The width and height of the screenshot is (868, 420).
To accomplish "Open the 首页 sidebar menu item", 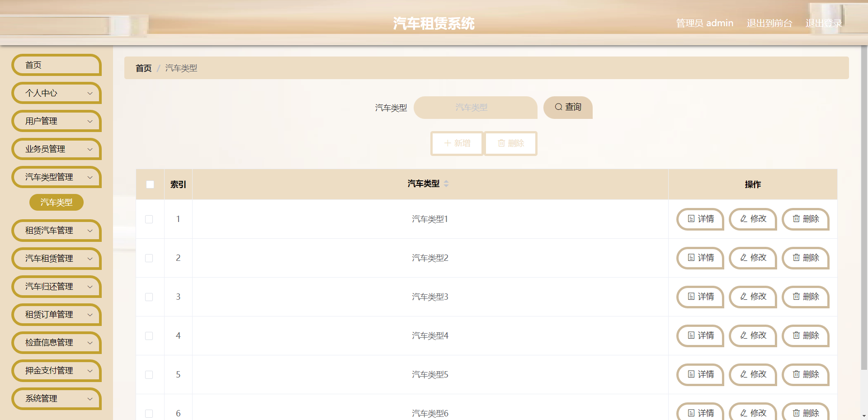I will (57, 65).
